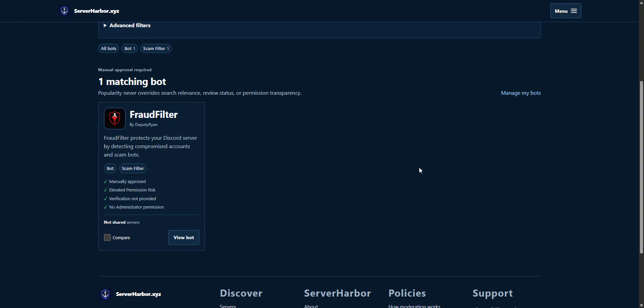Click 'Not shared servers' text
This screenshot has width=644, height=308.
pos(122,222)
